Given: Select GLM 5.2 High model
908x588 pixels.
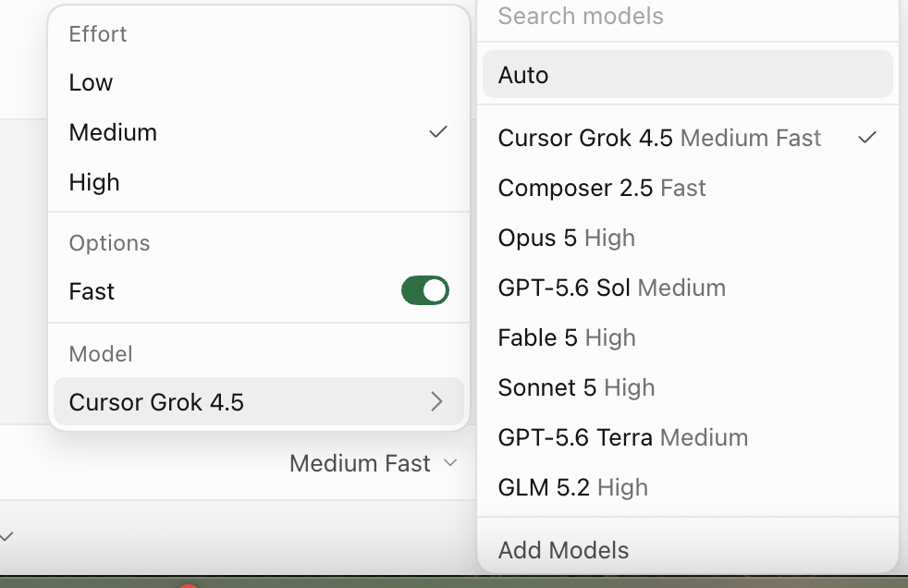Looking at the screenshot, I should coord(687,487).
